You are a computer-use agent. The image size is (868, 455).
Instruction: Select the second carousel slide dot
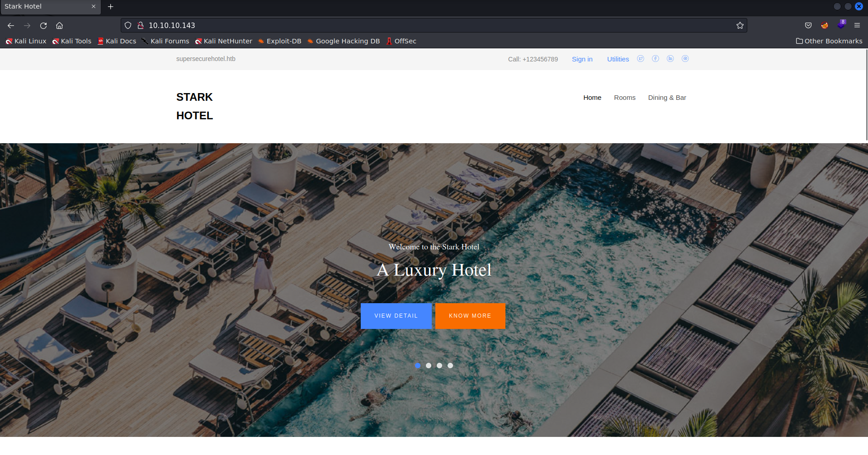tap(429, 366)
